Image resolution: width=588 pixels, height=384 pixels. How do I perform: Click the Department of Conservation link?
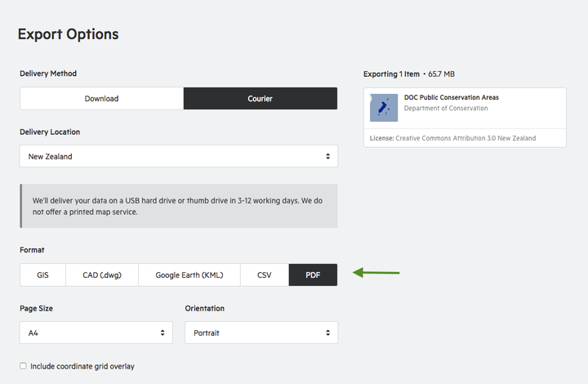coord(446,108)
